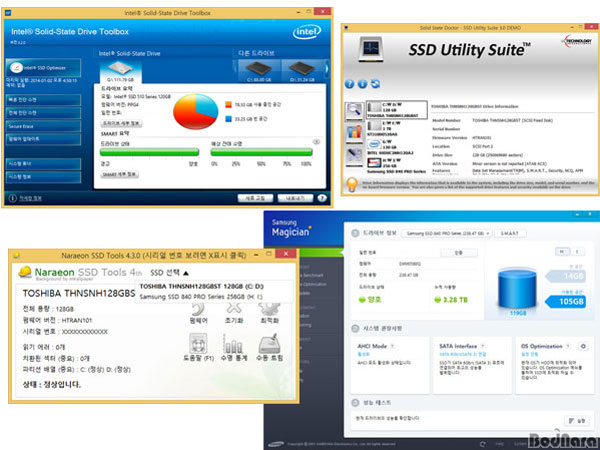Click the S.M.A.R.T. button in Samsung Magician
The height and width of the screenshot is (450, 600).
point(510,233)
